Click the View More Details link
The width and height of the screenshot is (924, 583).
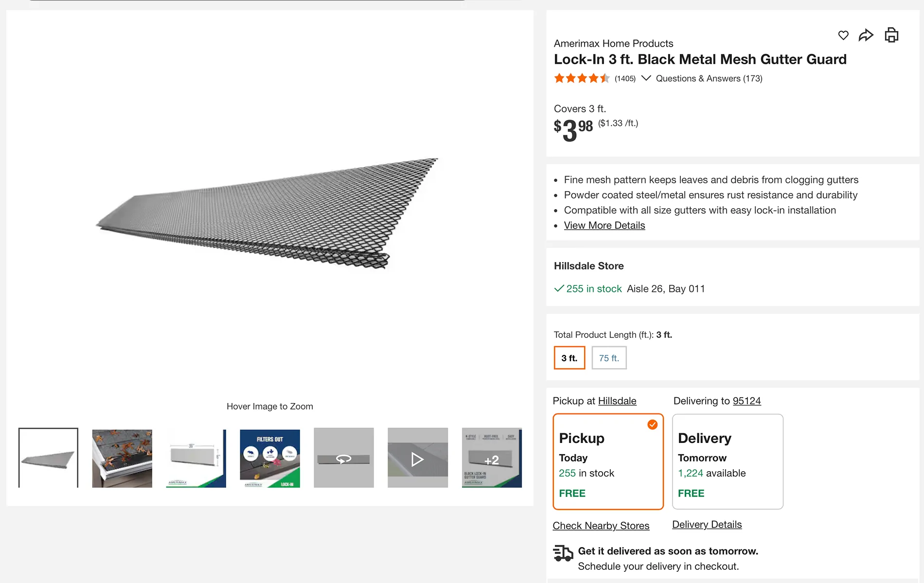point(604,226)
